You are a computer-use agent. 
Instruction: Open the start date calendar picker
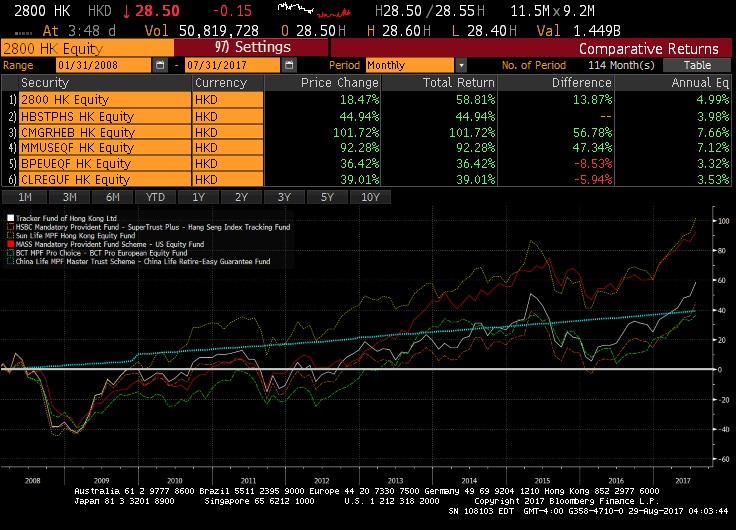coord(160,65)
